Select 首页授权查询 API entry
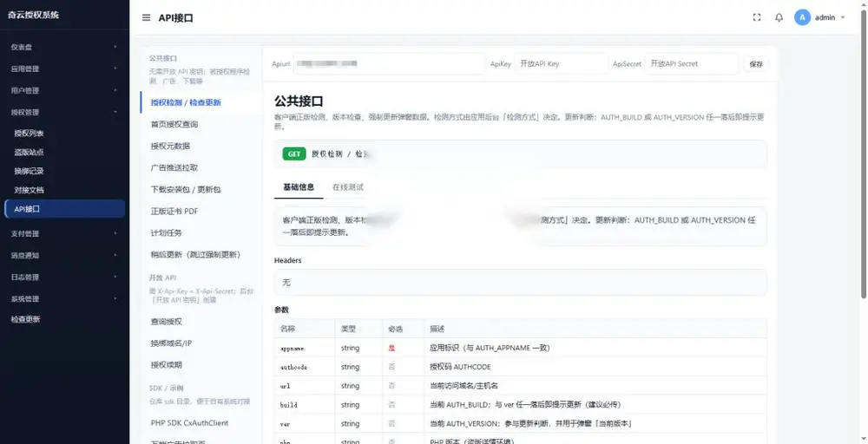 [201, 124]
